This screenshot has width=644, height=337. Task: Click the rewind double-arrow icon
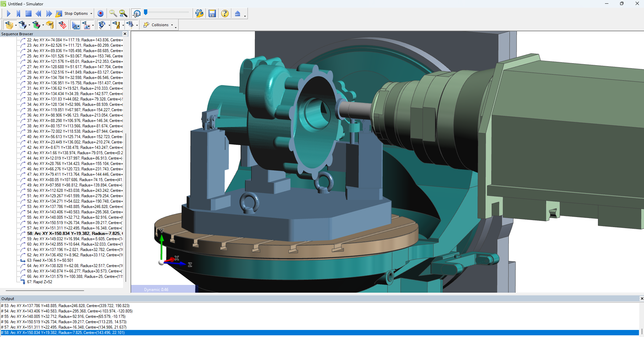(39, 13)
